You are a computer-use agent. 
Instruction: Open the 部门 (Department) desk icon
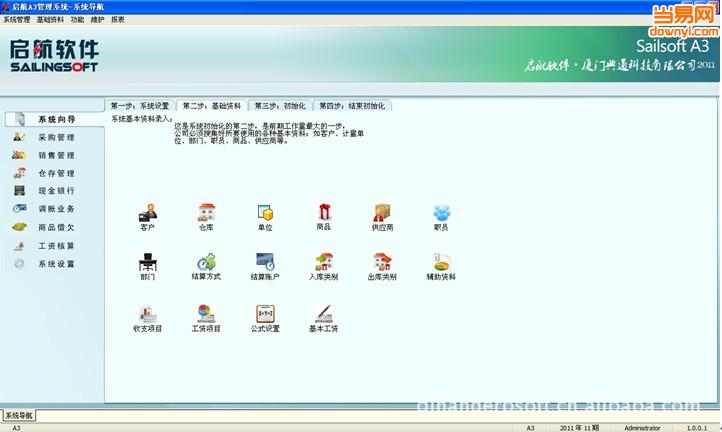pos(148,262)
